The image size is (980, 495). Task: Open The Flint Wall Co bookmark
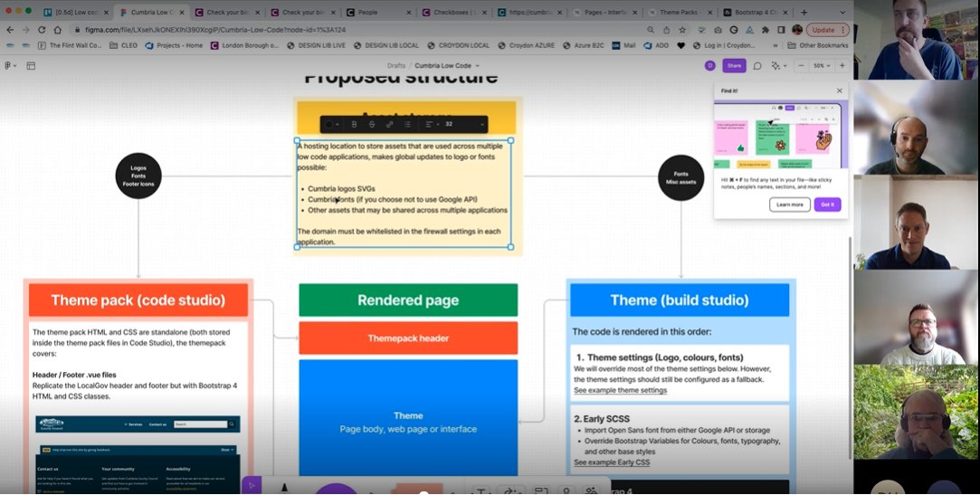[70, 45]
